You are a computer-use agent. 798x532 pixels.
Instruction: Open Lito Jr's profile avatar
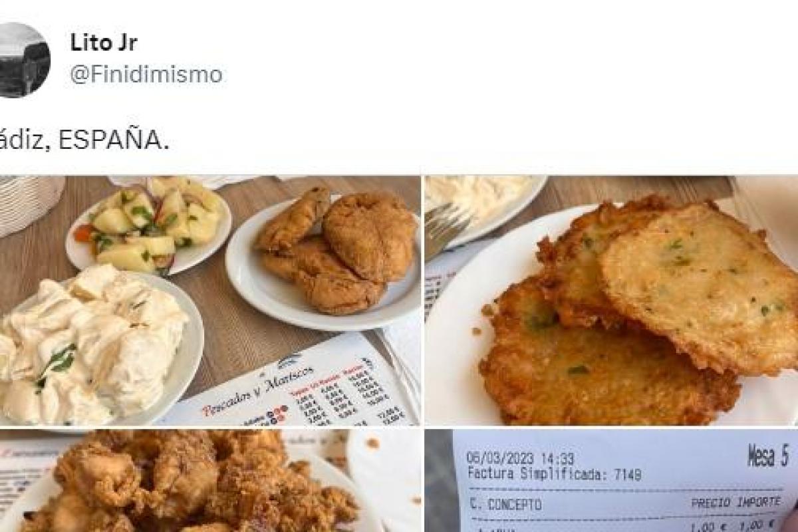click(24, 60)
